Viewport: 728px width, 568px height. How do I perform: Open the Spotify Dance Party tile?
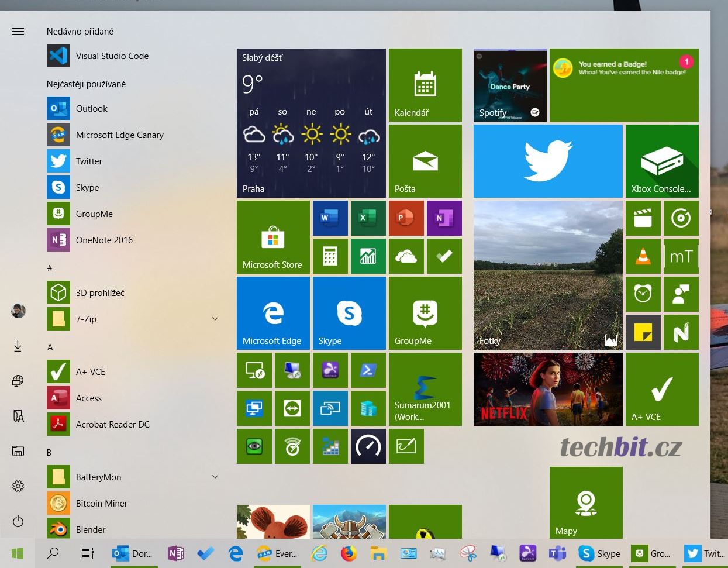pos(510,85)
